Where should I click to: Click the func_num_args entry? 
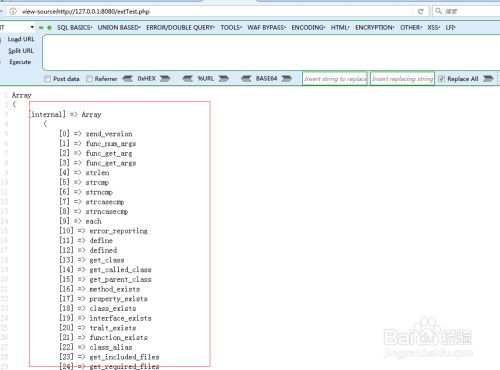pyautogui.click(x=111, y=144)
